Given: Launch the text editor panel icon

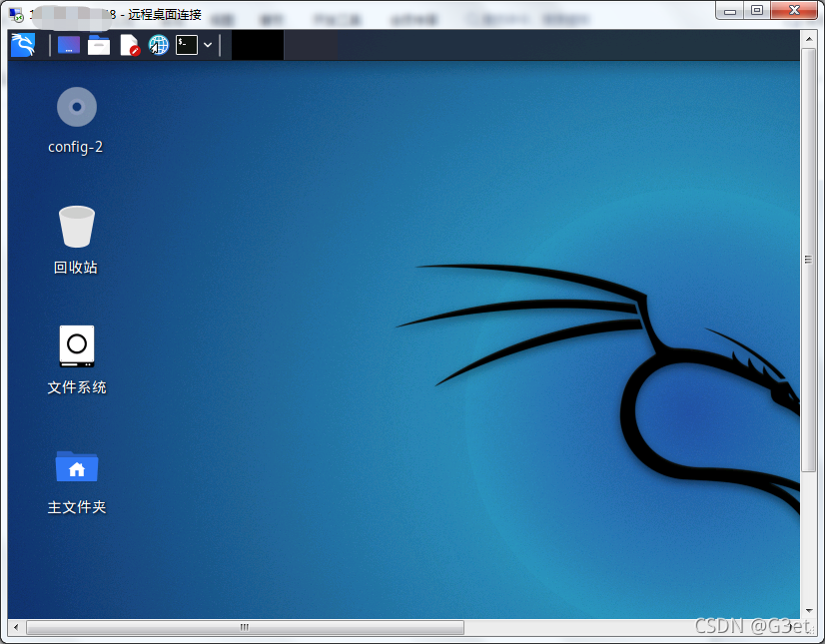Looking at the screenshot, I should pos(129,45).
